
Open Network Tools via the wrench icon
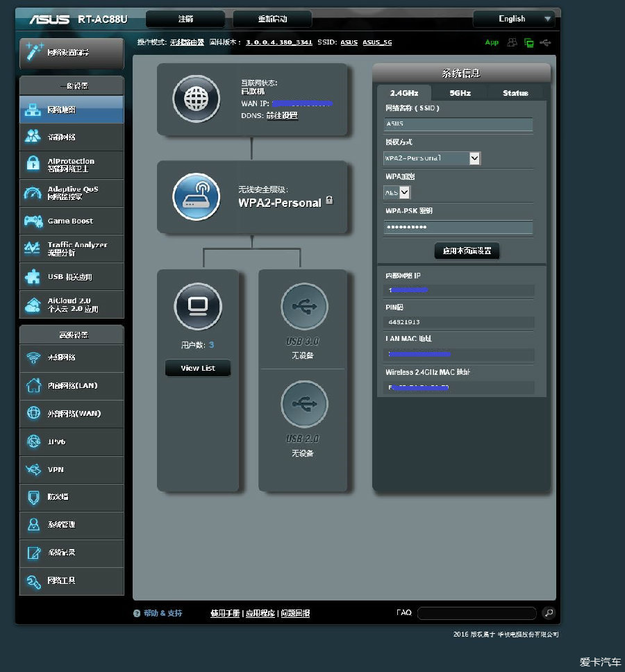(x=33, y=581)
